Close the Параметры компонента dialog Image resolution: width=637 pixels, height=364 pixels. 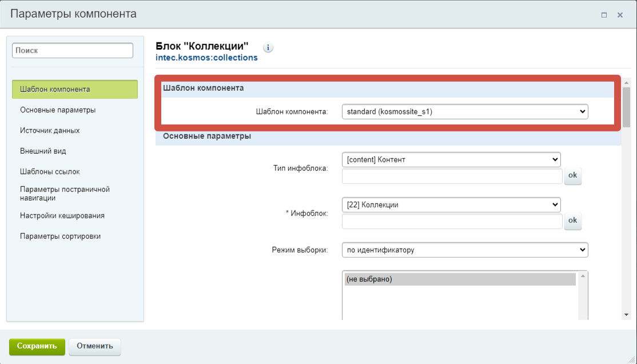[620, 15]
